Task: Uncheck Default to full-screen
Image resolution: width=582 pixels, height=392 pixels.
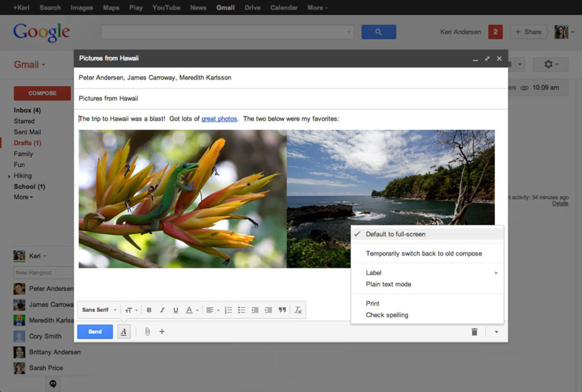Action: (394, 234)
